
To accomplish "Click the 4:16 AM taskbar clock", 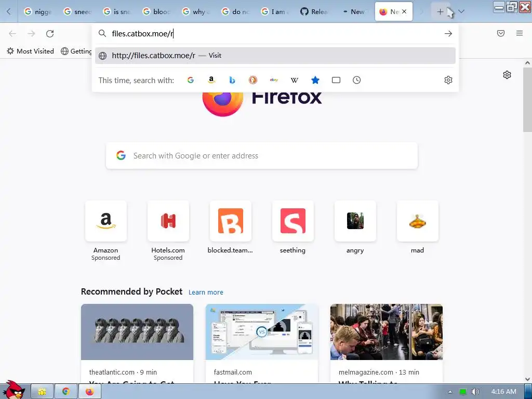I will click(x=503, y=392).
